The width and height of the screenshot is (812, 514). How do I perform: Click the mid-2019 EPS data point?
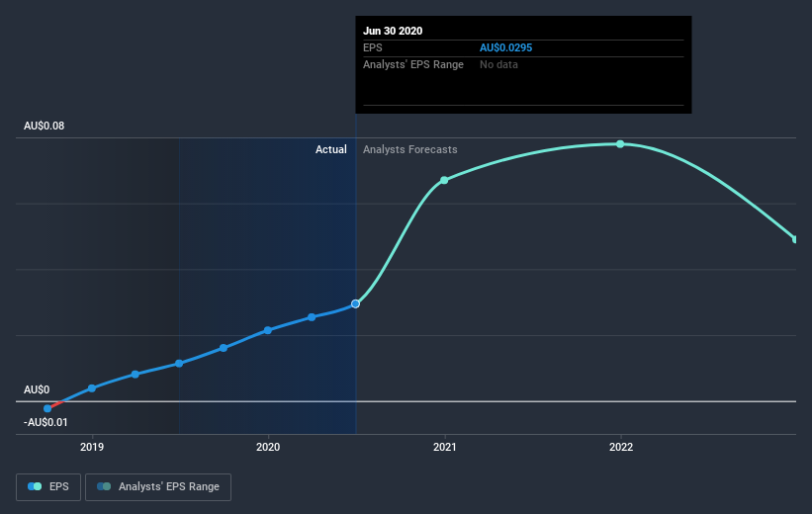[179, 364]
